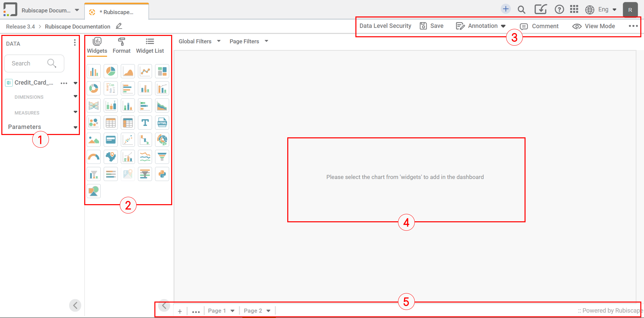
Task: Open Data Level Security settings
Action: tap(385, 26)
